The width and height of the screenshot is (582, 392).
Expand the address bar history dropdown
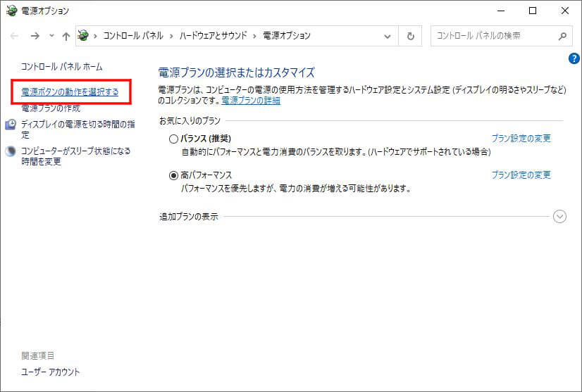point(387,37)
